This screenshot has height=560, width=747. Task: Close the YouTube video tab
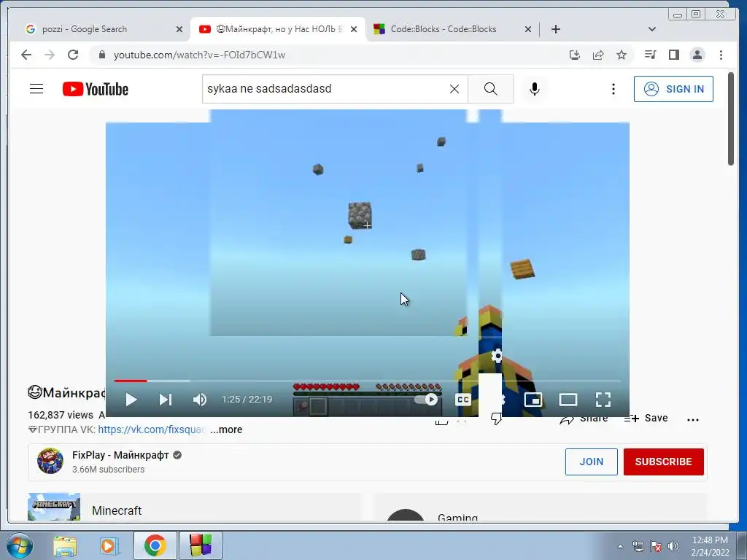(354, 29)
